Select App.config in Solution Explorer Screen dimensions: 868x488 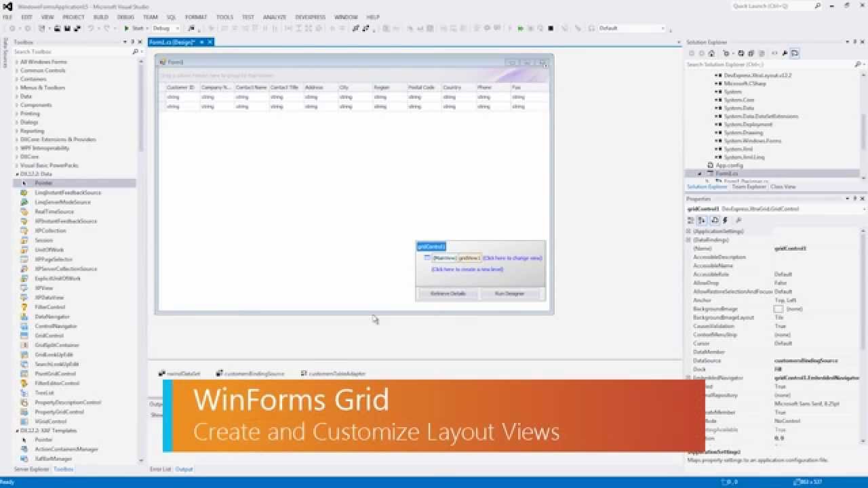(729, 165)
